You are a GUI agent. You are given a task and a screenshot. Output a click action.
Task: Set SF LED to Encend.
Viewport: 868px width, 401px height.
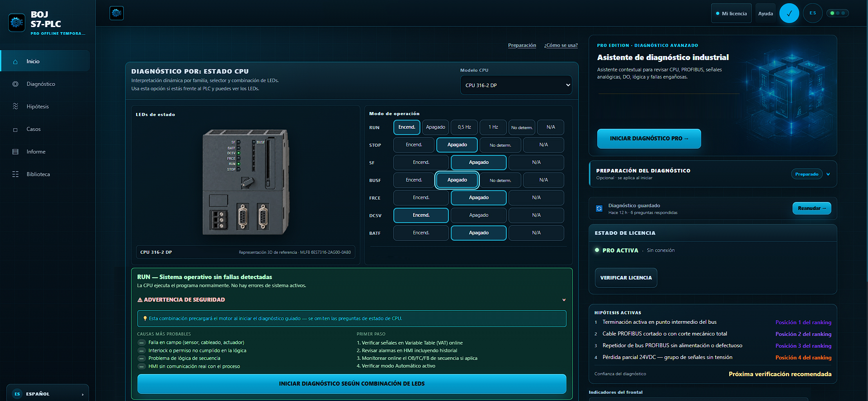point(421,163)
